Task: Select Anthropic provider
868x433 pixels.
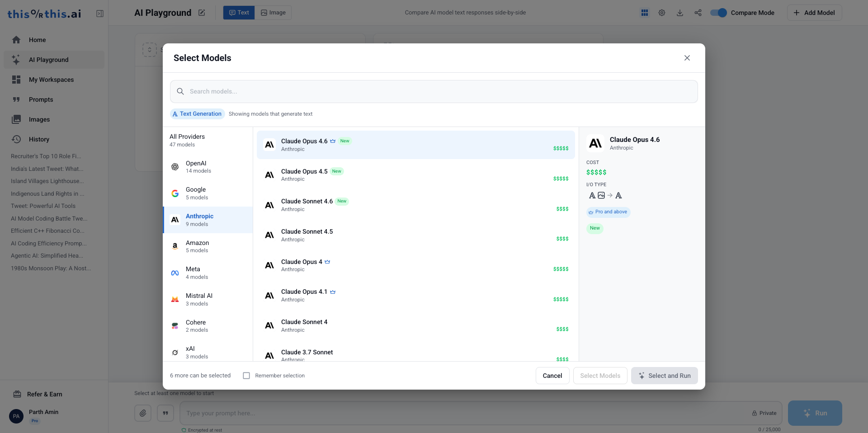Action: click(x=208, y=220)
